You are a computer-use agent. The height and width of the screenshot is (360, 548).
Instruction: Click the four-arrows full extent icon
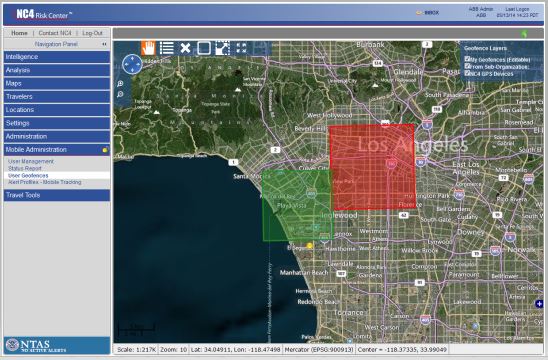241,48
